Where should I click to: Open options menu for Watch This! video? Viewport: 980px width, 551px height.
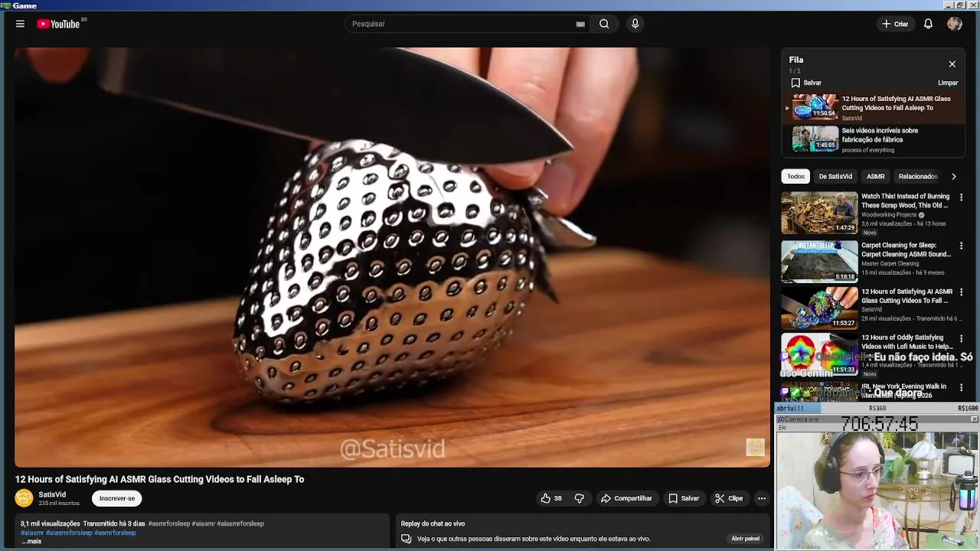pos(961,197)
